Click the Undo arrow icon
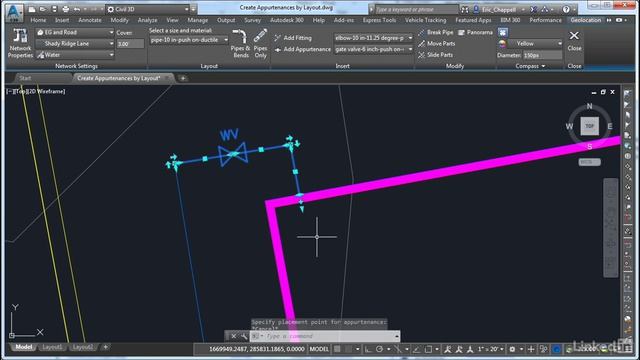 77,9
